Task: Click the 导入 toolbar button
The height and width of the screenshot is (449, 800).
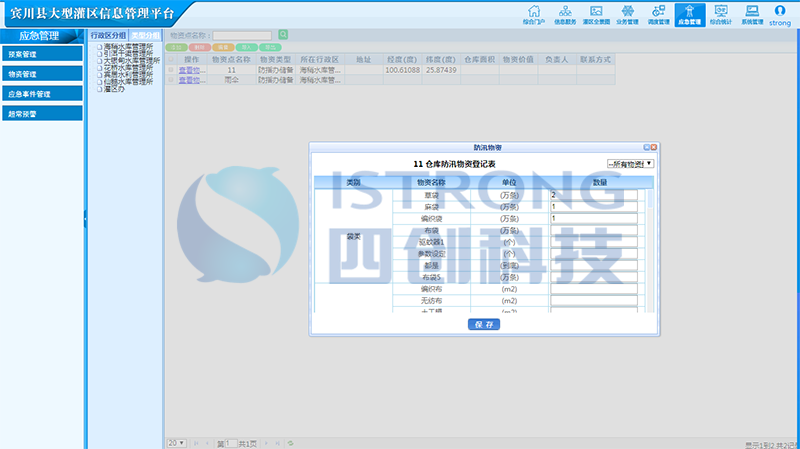Action: 246,47
